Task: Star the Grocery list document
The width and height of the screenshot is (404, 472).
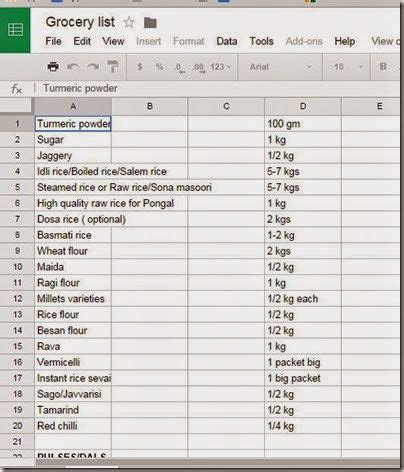Action: (129, 23)
